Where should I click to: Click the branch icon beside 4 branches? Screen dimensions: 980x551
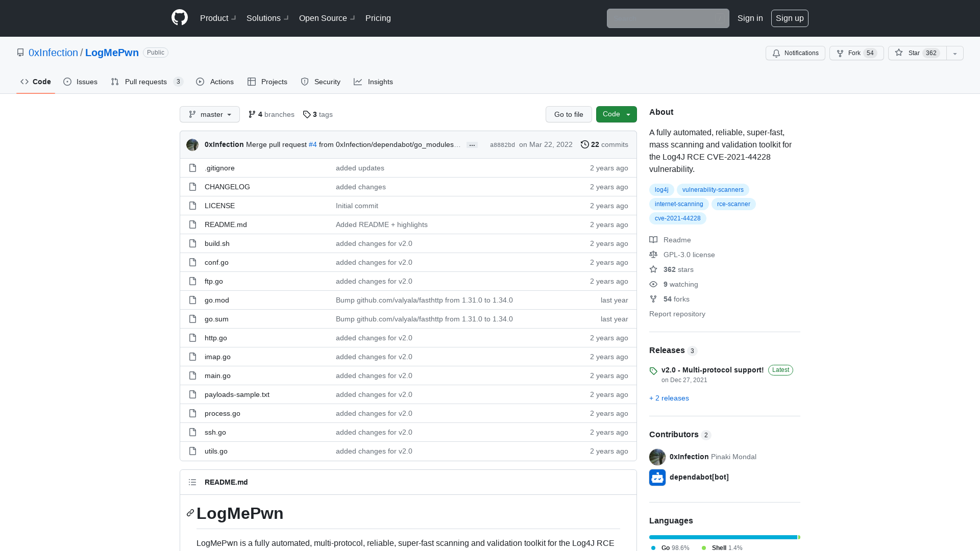252,114
